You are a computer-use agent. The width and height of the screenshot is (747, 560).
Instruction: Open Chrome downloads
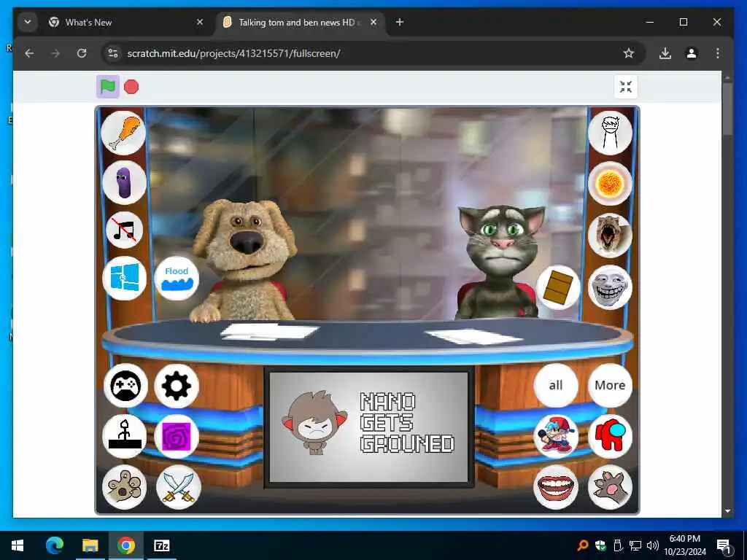(665, 53)
